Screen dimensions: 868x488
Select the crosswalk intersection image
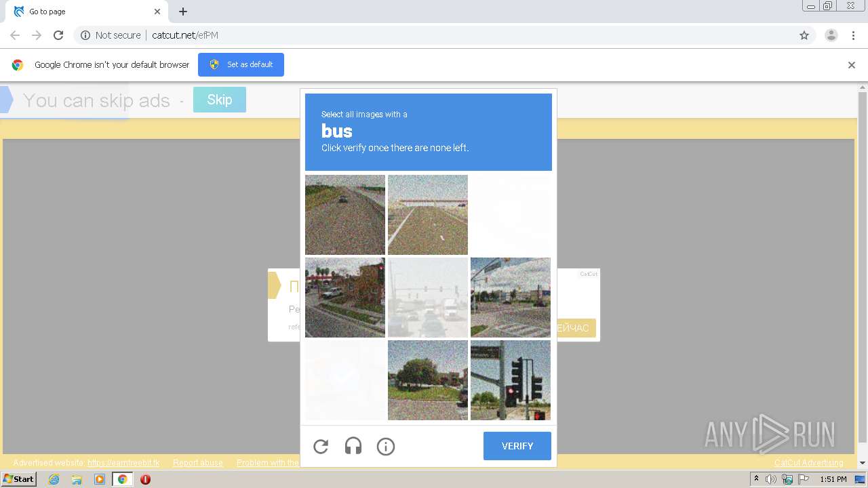[x=511, y=298]
